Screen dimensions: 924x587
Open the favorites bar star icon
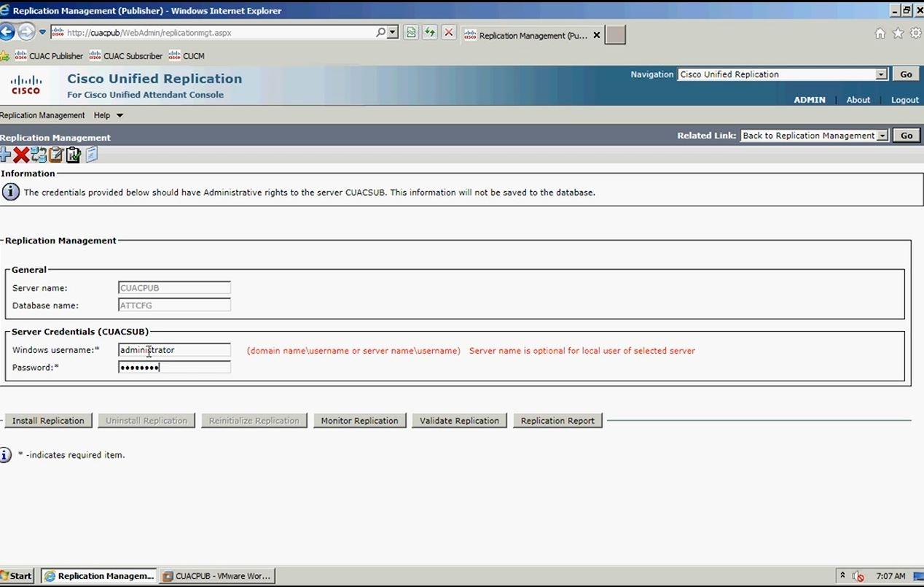pyautogui.click(x=4, y=56)
